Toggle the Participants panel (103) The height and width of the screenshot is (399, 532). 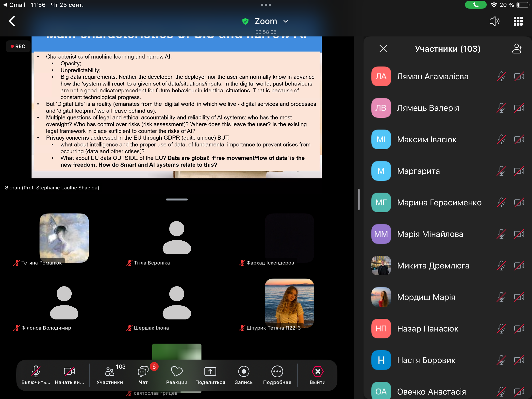click(x=110, y=372)
